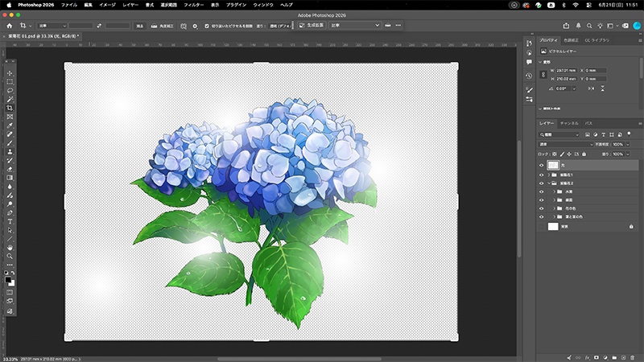Select the Lasso tool
Screen dimensions: 644x362
click(x=10, y=90)
